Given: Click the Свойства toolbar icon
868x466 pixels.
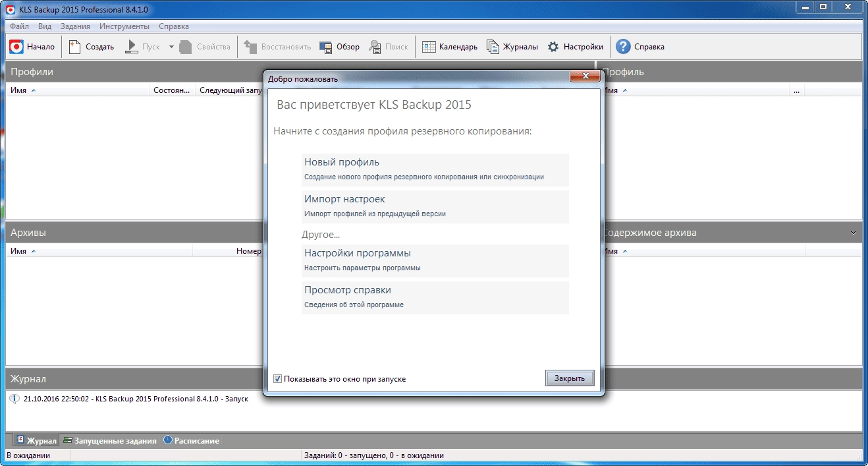Looking at the screenshot, I should coord(185,47).
